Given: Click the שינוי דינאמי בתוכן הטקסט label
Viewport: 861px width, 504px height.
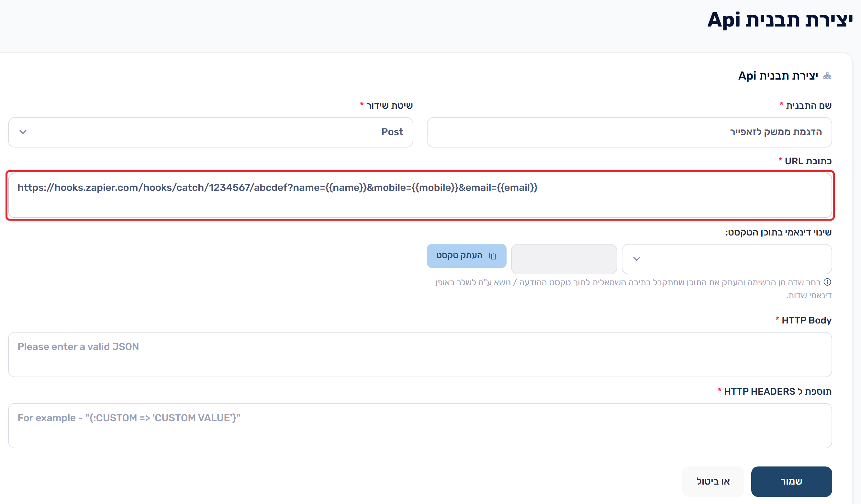Looking at the screenshot, I should (778, 233).
